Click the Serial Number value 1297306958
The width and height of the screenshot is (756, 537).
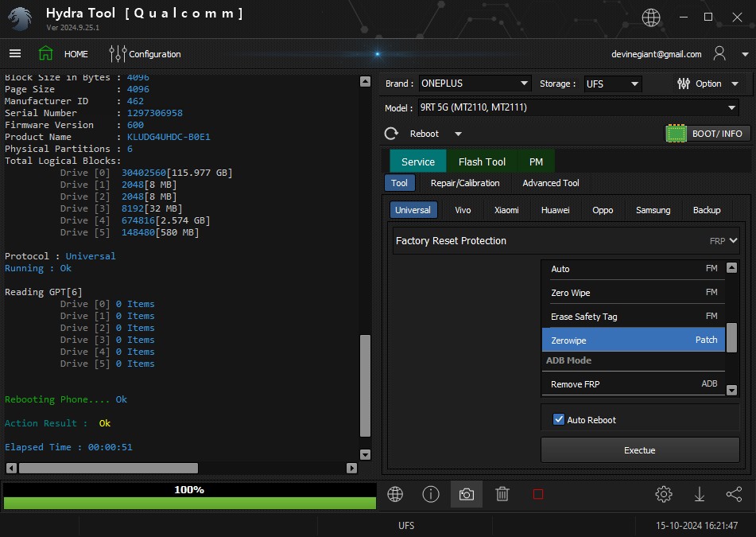tap(155, 113)
